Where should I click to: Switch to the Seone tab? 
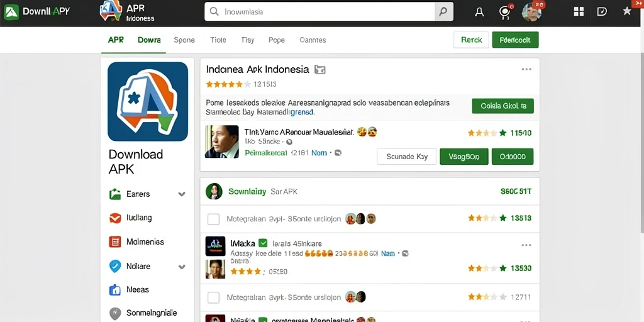184,40
